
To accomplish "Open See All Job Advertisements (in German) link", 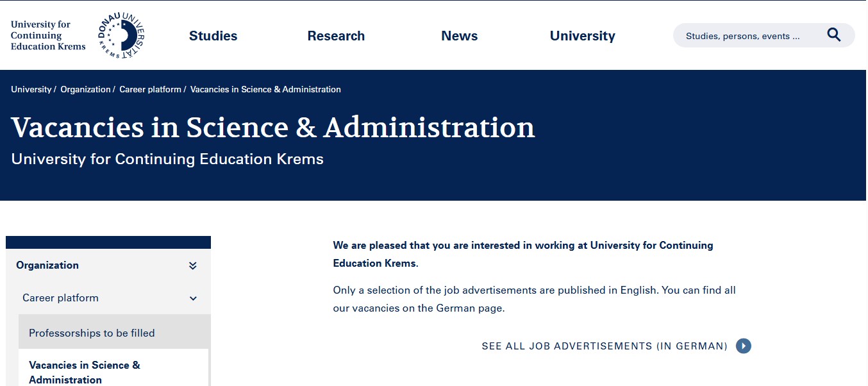I will tap(605, 346).
